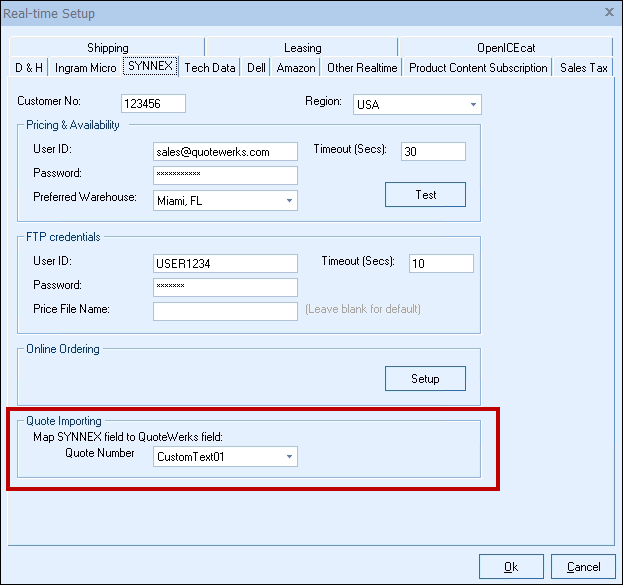The image size is (623, 585).
Task: Click the 'Region:' label
Action: pos(323,101)
